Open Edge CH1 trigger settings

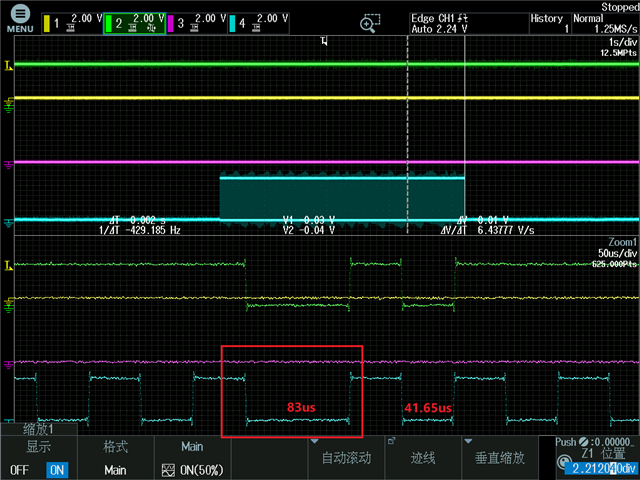[469, 23]
